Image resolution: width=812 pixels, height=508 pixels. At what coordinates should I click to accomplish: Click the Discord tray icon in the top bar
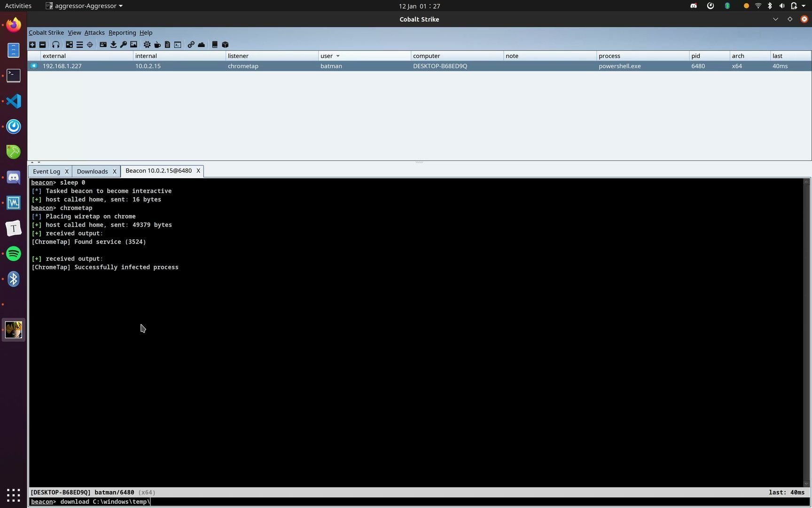tap(694, 6)
